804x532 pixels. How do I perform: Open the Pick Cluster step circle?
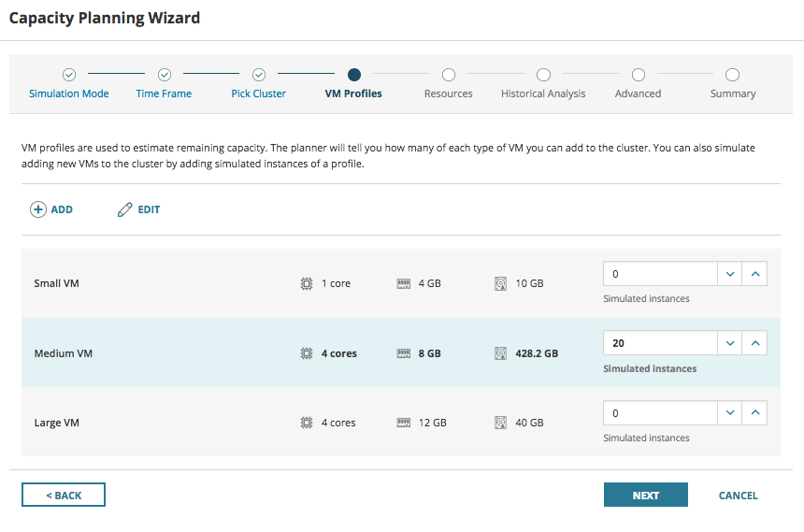[x=259, y=75]
